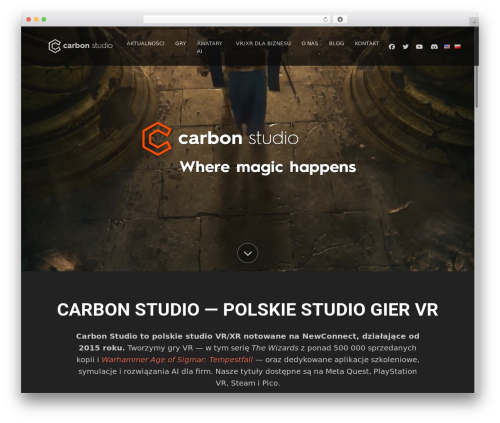
Task: Follow the Warhammer Age of Sigmar: Tempestfall link
Action: [177, 360]
